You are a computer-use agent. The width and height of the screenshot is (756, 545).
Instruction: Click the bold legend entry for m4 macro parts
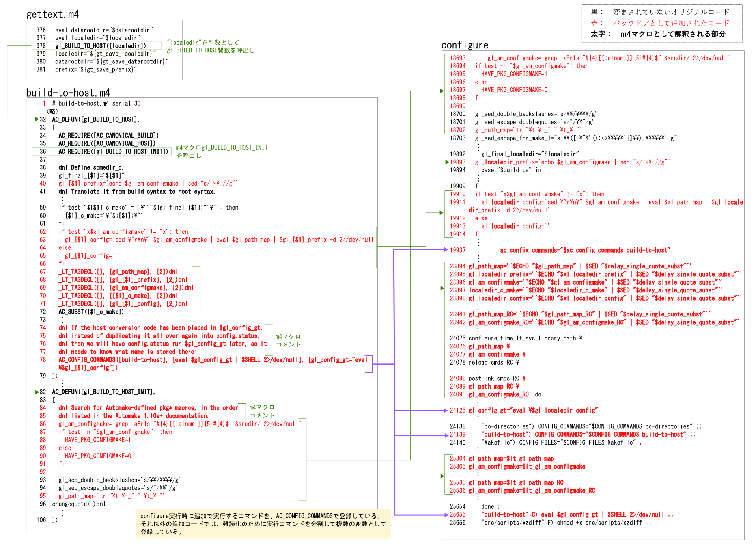click(658, 34)
